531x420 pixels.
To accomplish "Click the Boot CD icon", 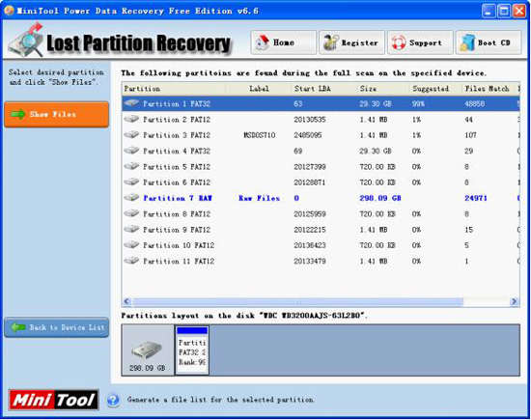I will (467, 43).
